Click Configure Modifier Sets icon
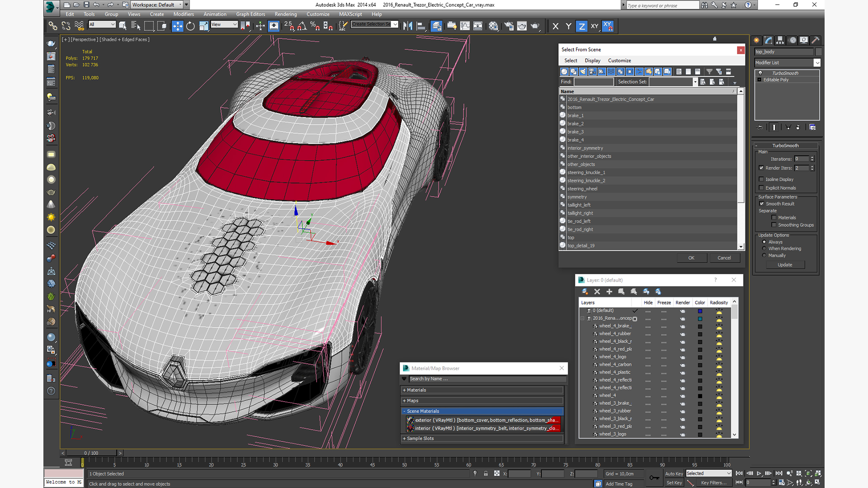 [812, 127]
